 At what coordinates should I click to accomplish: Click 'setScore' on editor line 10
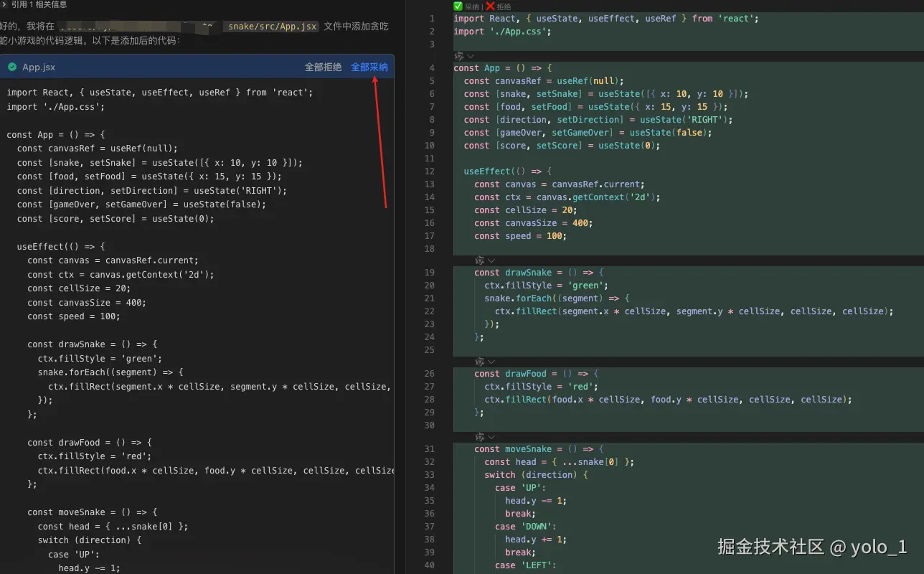[x=557, y=146]
